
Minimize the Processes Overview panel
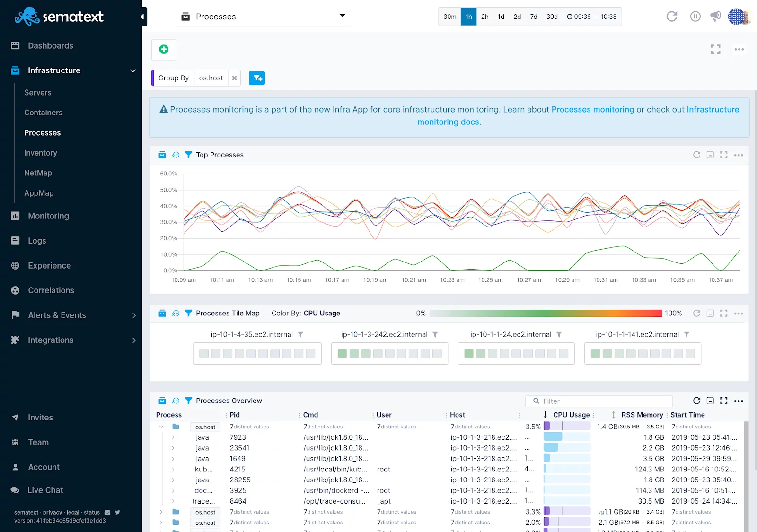tap(710, 401)
